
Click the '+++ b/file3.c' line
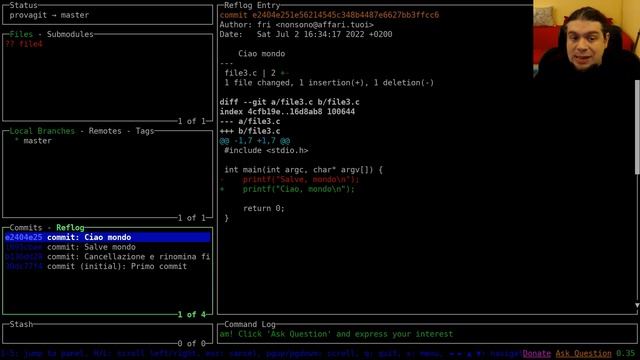click(250, 131)
